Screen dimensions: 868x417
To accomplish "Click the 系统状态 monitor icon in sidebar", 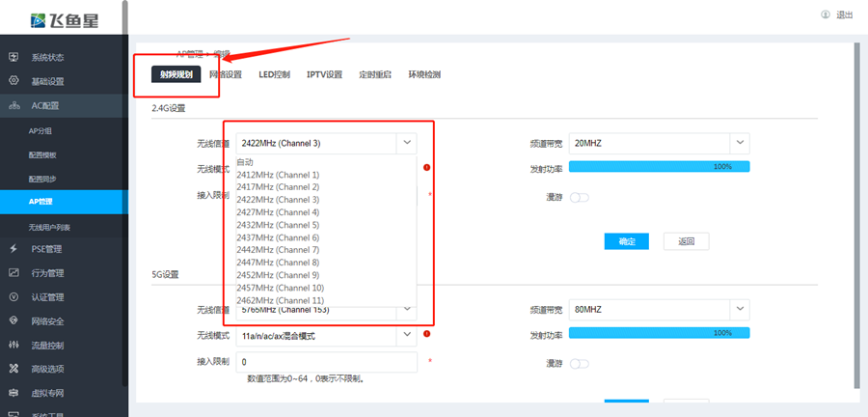I will [14, 57].
